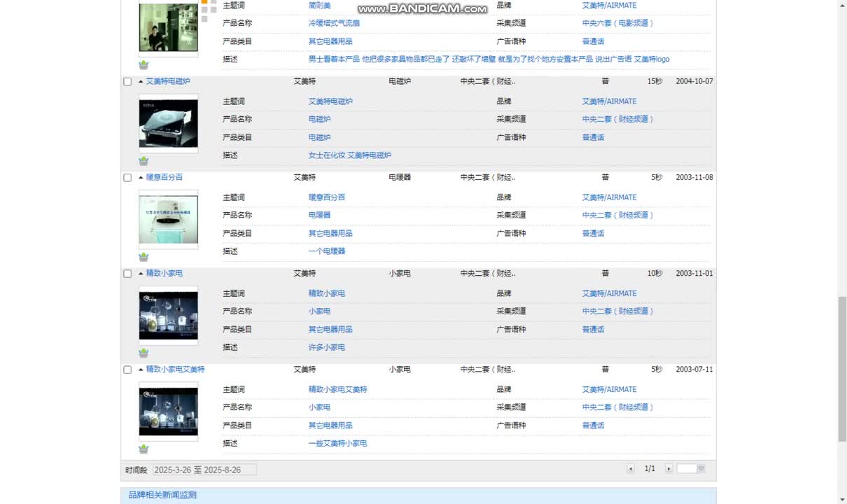Click 艾美特/AIRMATE brand link in 艾美特电磁炉 details
This screenshot has height=504, width=847.
point(610,101)
